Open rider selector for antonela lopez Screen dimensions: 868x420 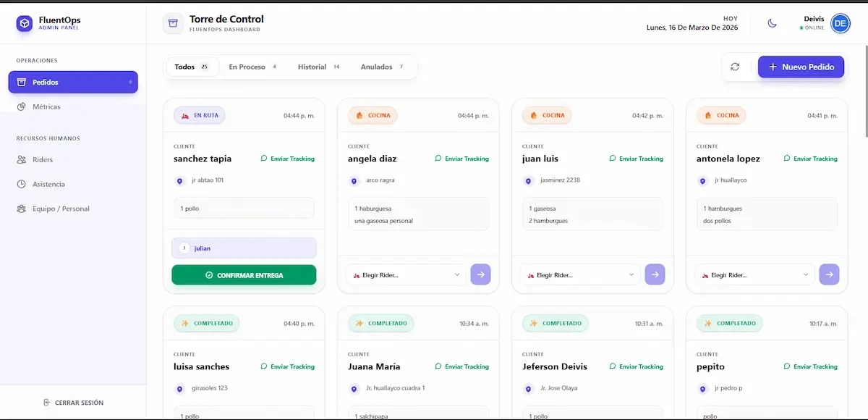pyautogui.click(x=754, y=274)
